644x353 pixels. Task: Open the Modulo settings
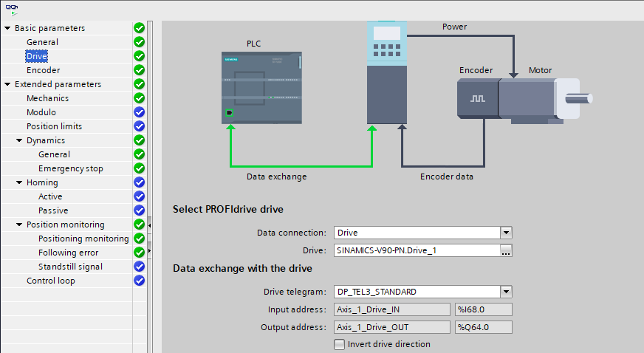[x=41, y=112]
